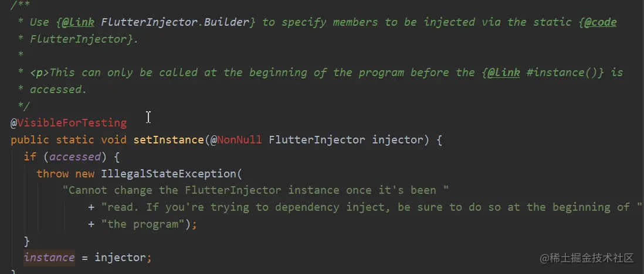Click the <p> tag in the comment
644x274 pixels.
click(39, 73)
